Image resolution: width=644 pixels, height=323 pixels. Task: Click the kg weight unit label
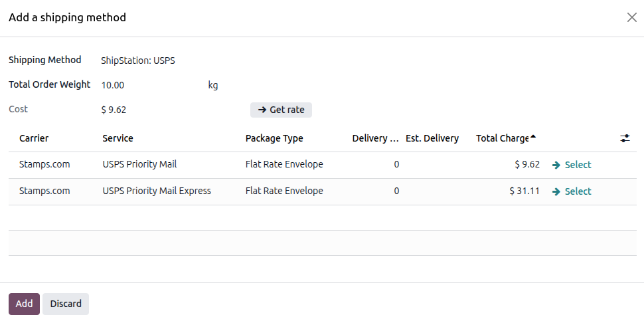pyautogui.click(x=212, y=86)
